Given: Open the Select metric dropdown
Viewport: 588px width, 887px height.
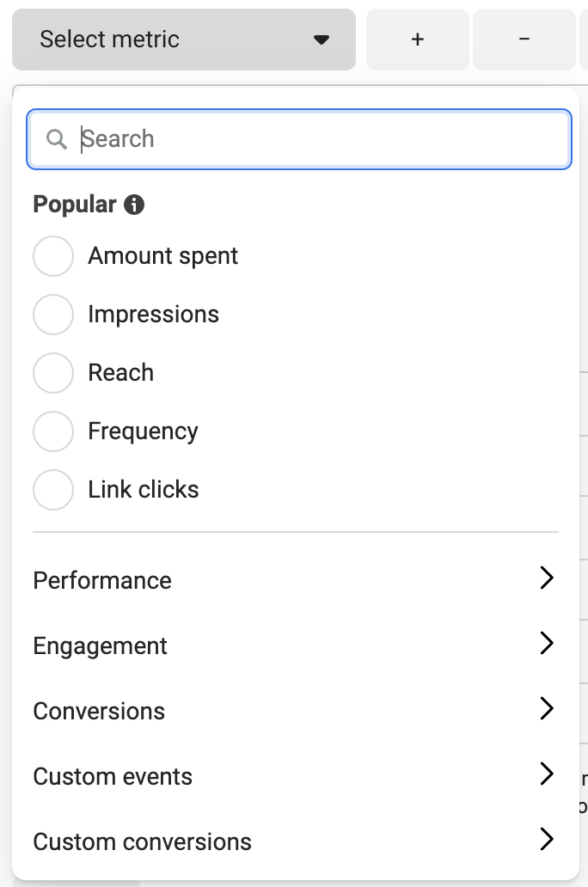Looking at the screenshot, I should click(183, 39).
